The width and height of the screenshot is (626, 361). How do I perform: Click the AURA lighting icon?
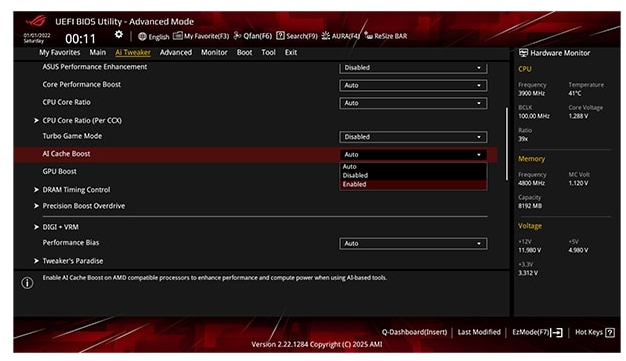(x=326, y=36)
